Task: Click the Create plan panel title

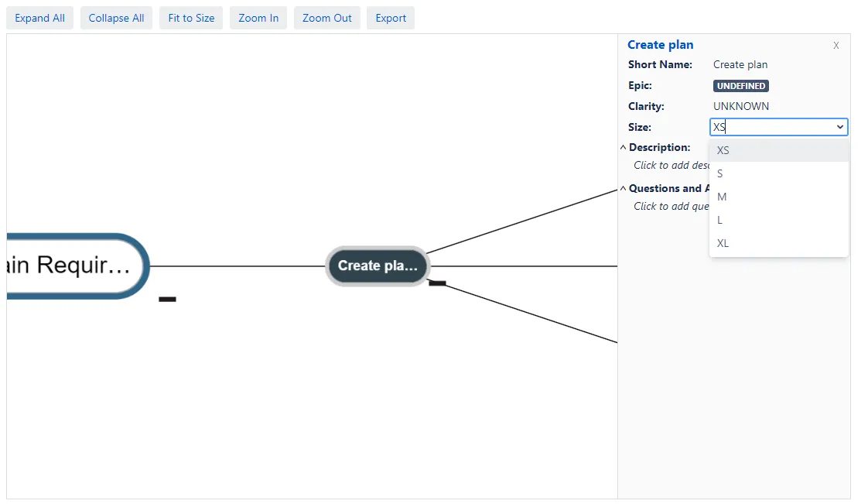Action: tap(661, 45)
